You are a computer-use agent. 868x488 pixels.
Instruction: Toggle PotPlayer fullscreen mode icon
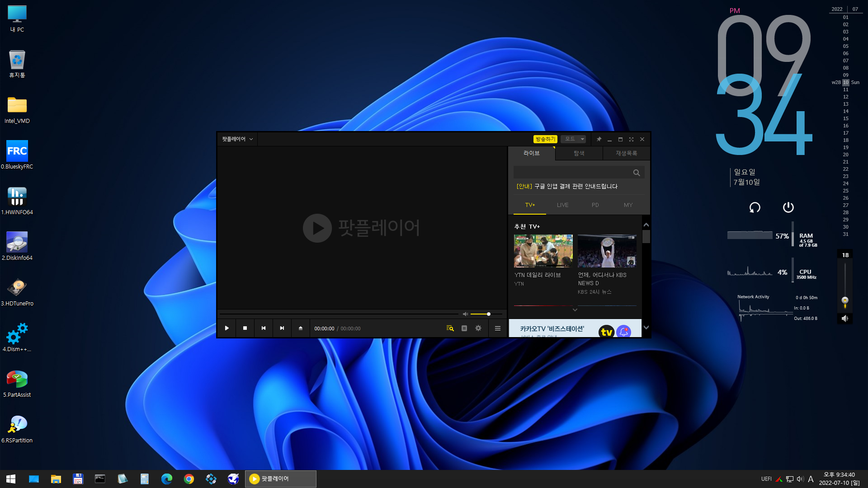click(x=631, y=139)
